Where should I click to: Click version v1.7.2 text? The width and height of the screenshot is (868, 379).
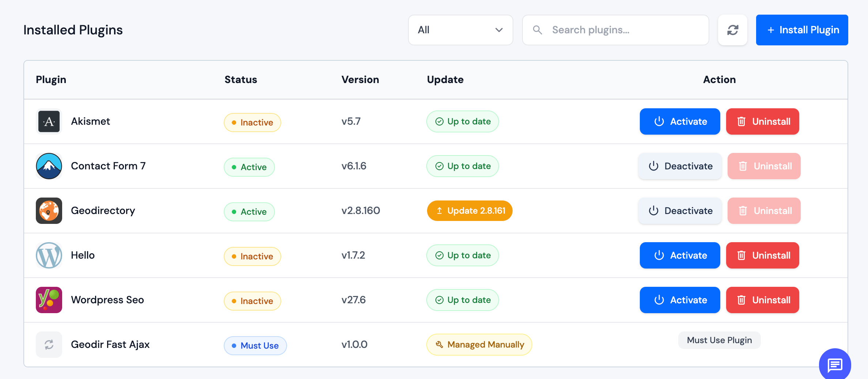tap(353, 255)
